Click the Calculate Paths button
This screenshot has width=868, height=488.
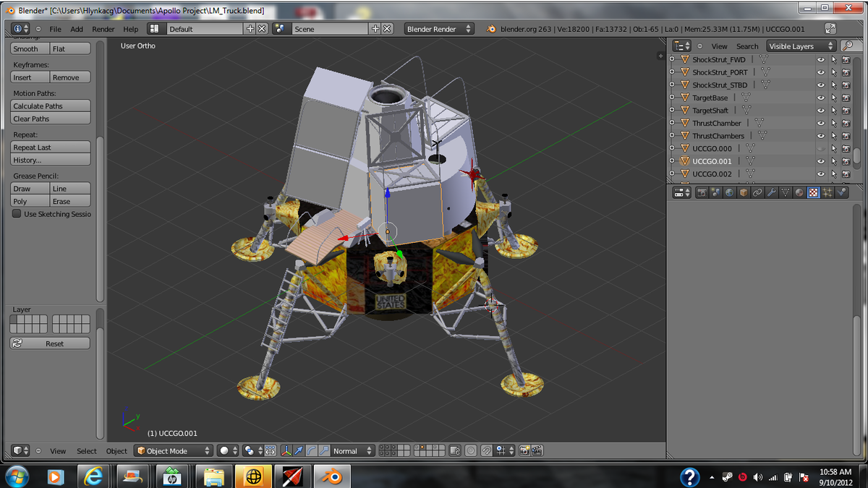50,106
